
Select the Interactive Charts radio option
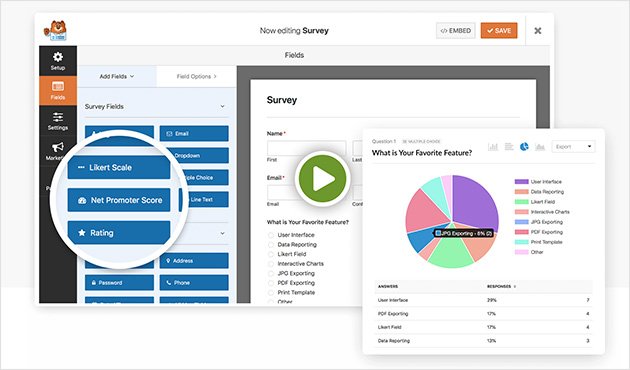click(271, 264)
